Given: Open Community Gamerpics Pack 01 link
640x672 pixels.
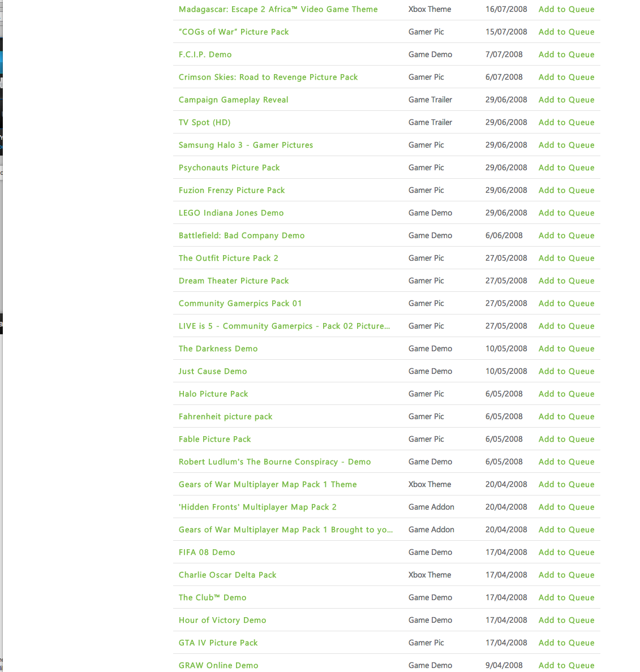Looking at the screenshot, I should pos(240,303).
